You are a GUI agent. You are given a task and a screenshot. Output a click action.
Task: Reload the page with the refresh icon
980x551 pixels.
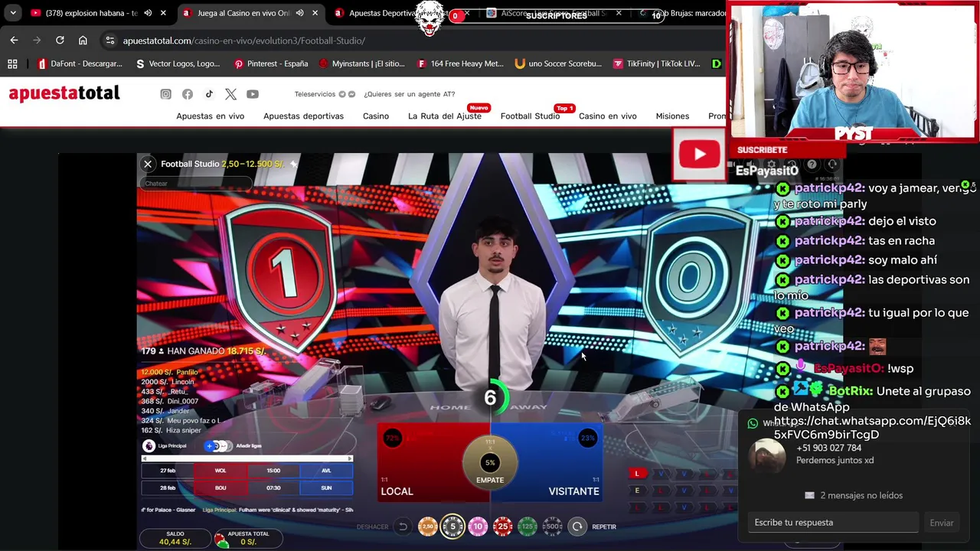click(60, 40)
